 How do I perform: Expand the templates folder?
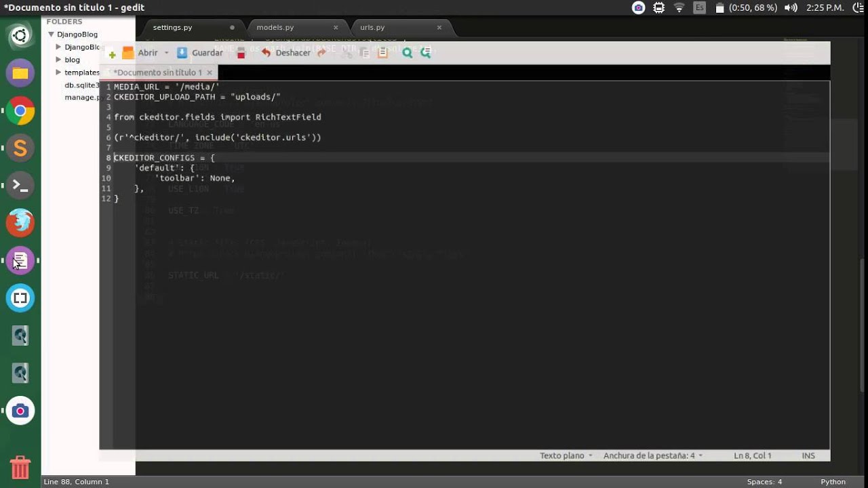pyautogui.click(x=59, y=72)
